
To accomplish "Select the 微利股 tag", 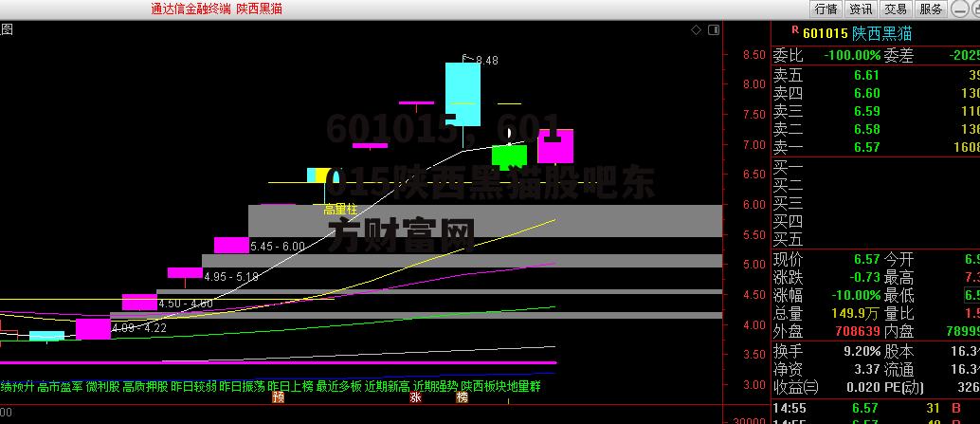I will pos(102,386).
